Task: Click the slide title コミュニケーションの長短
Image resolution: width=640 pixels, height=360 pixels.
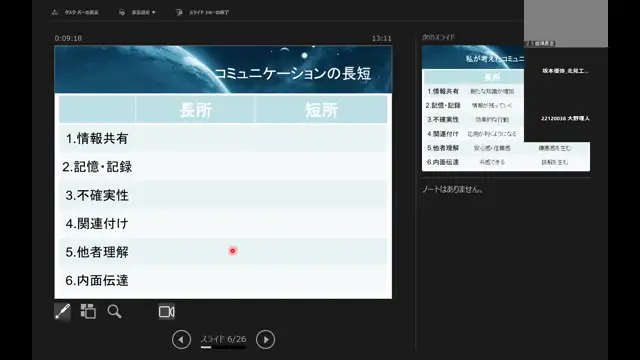Action: click(293, 73)
